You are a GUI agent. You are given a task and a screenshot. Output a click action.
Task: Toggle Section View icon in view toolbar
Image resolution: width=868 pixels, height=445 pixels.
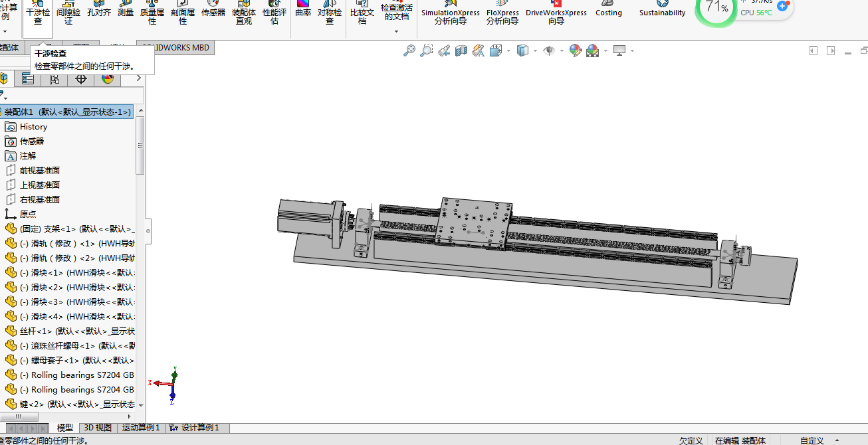(461, 50)
